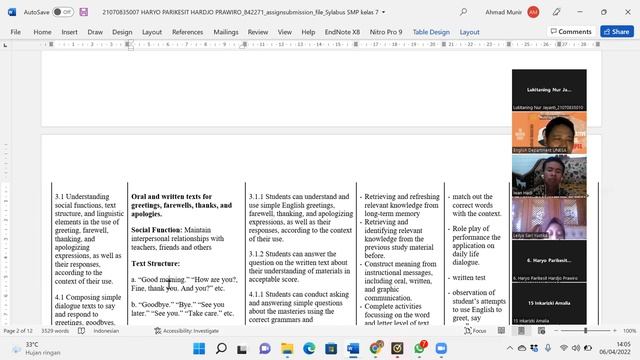Open the 3529 words word count

pos(55,331)
